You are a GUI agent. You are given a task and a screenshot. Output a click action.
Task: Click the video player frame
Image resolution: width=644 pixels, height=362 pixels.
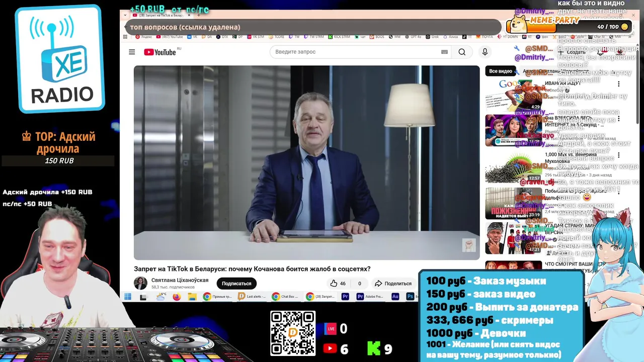[x=307, y=162]
